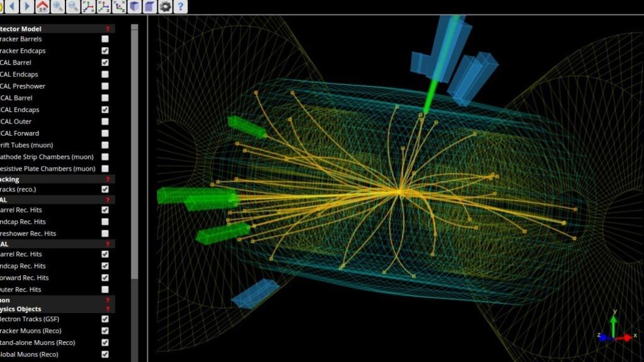
Task: Reset the camera view with the home icon
Action: [x=42, y=7]
